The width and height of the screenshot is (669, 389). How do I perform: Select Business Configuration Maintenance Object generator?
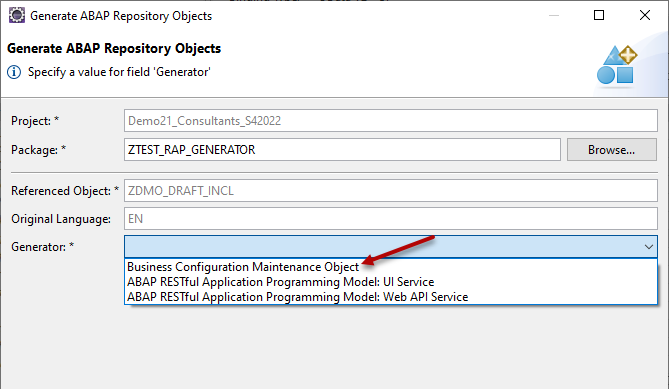click(x=390, y=267)
